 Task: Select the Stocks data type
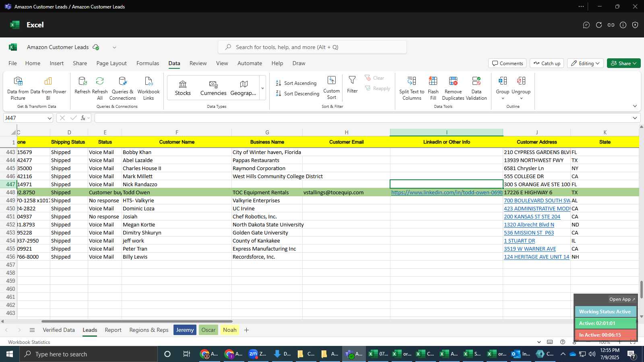pos(183,88)
